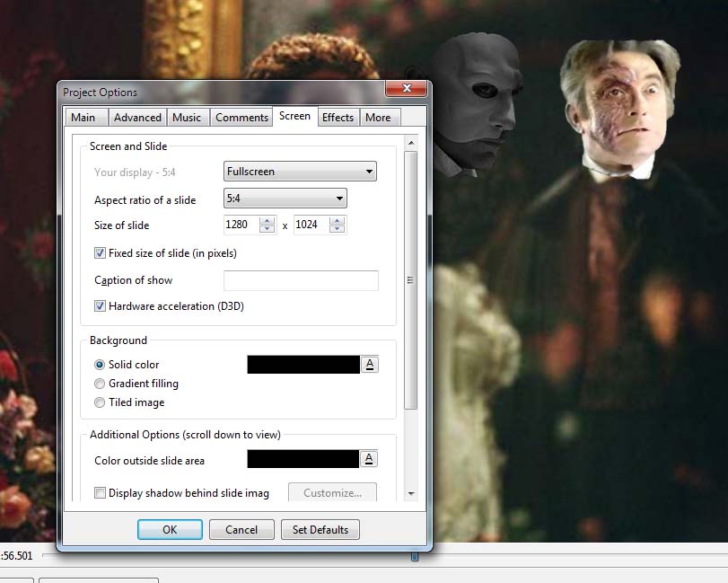Switch to the More tab

tap(379, 118)
